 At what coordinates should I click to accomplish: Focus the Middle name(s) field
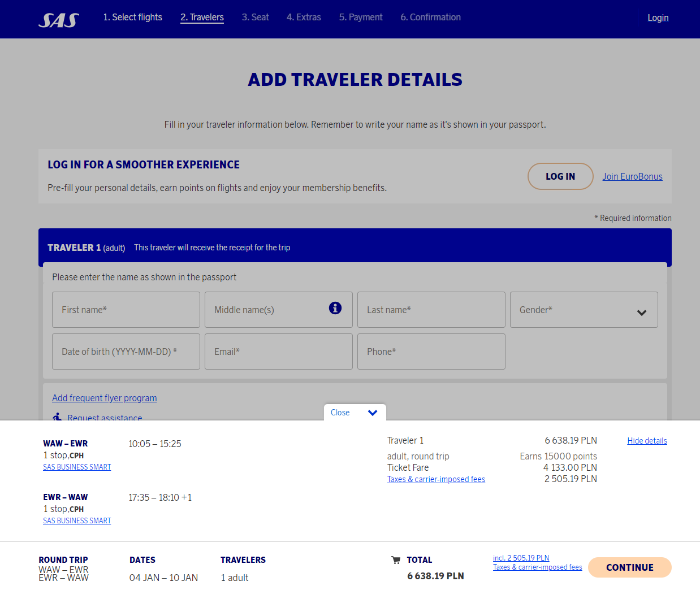(279, 310)
